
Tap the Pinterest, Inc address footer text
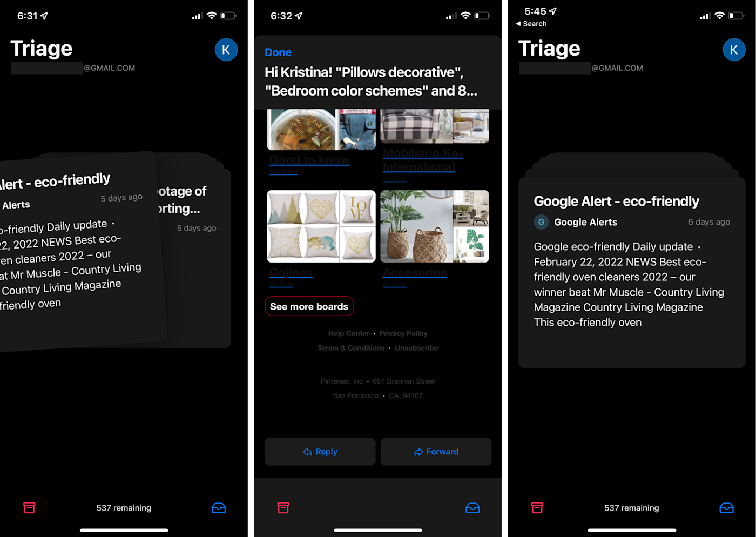[x=378, y=388]
